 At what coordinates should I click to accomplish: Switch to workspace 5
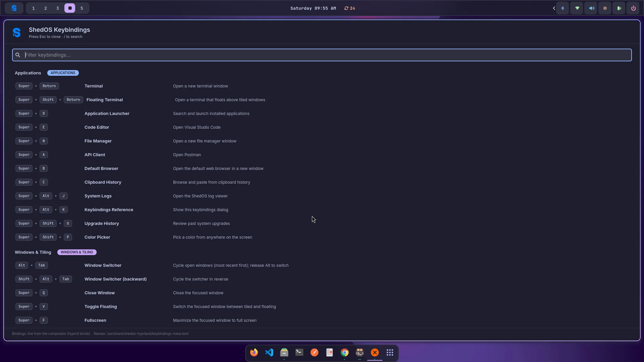coord(82,8)
